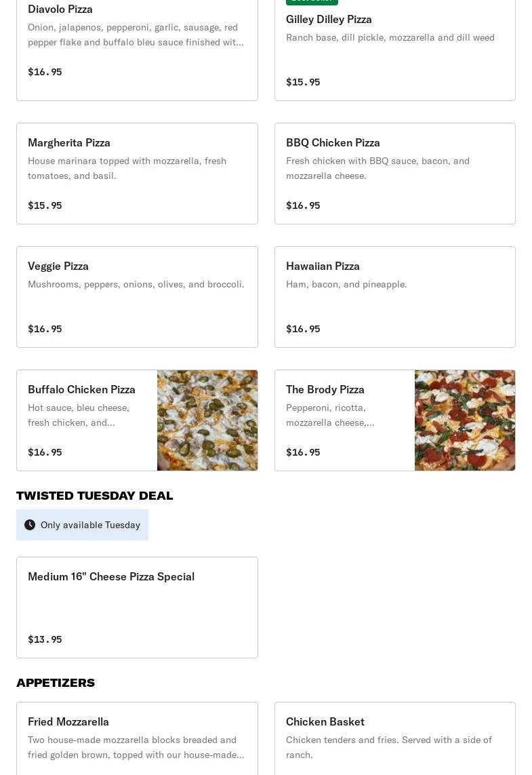Click The Brody Pizza title
Screen dimensions: 532x775
pos(325,389)
